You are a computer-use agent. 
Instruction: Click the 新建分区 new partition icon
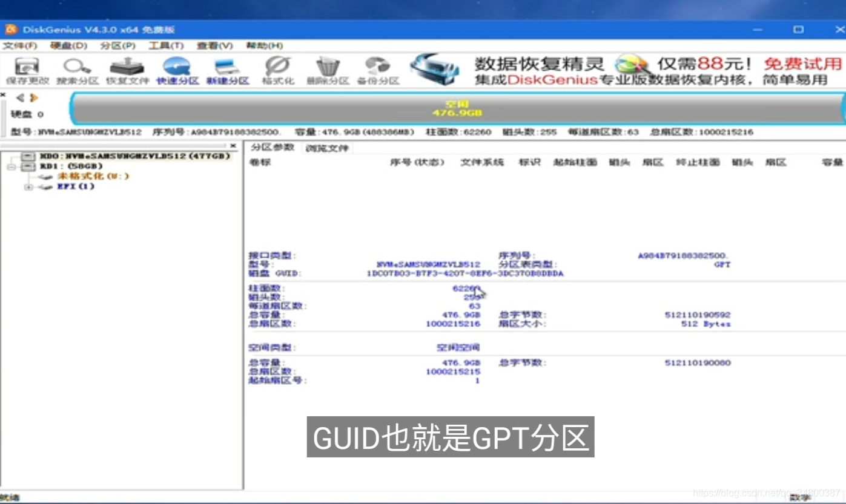tap(228, 71)
